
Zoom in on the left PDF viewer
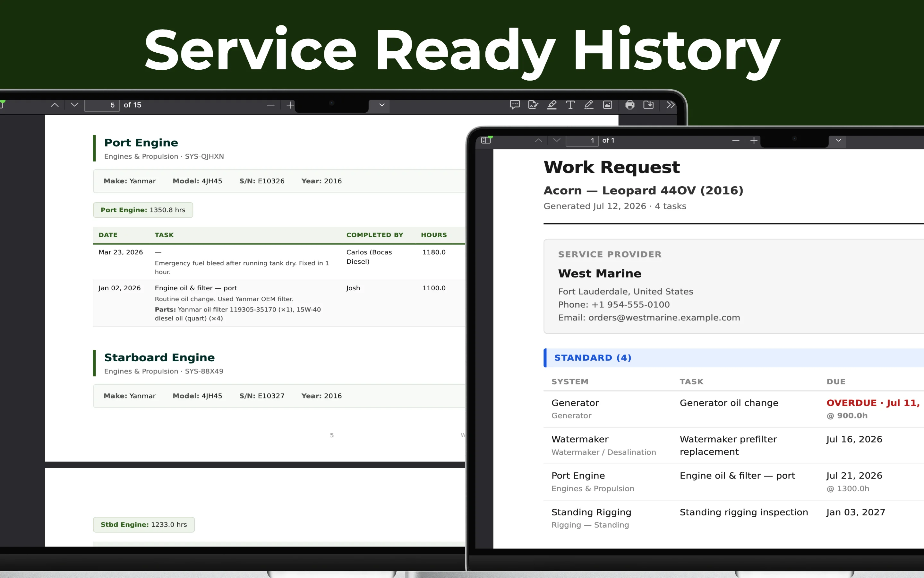point(290,105)
